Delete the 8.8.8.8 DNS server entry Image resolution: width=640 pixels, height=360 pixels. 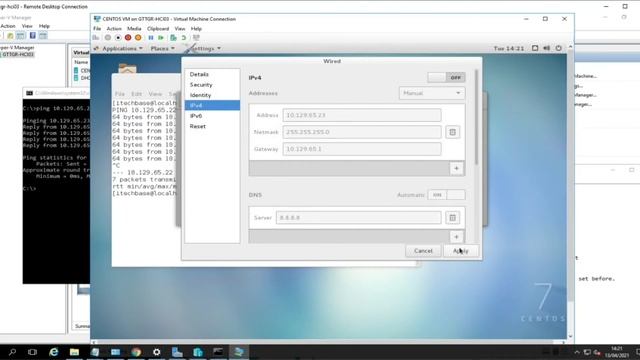click(452, 218)
